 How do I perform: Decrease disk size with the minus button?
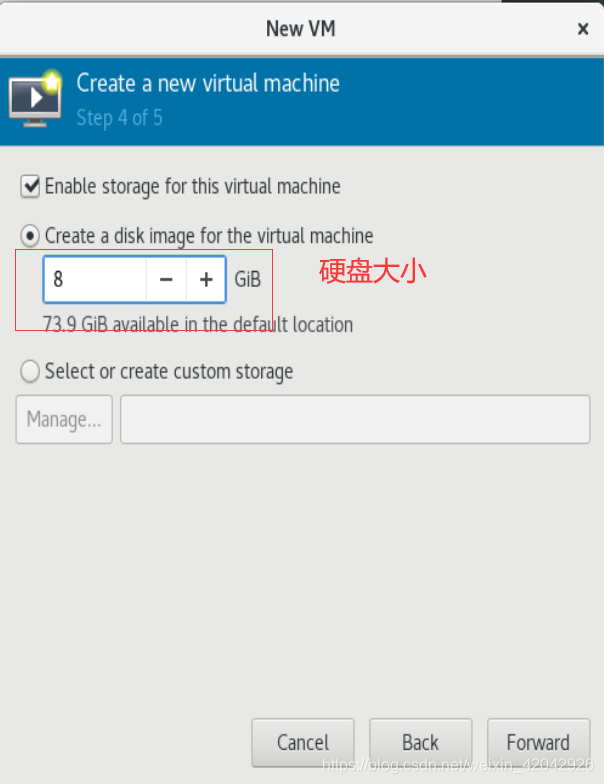coord(166,280)
